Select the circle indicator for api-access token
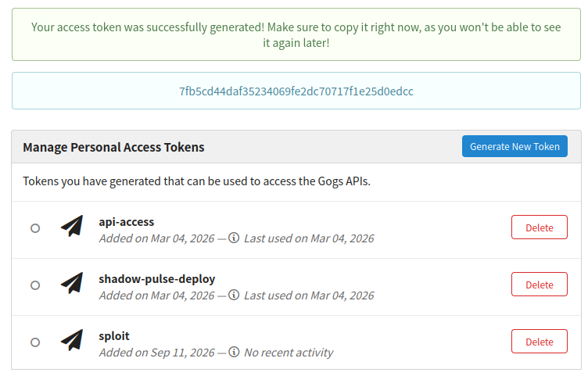The image size is (588, 376). pyautogui.click(x=35, y=228)
